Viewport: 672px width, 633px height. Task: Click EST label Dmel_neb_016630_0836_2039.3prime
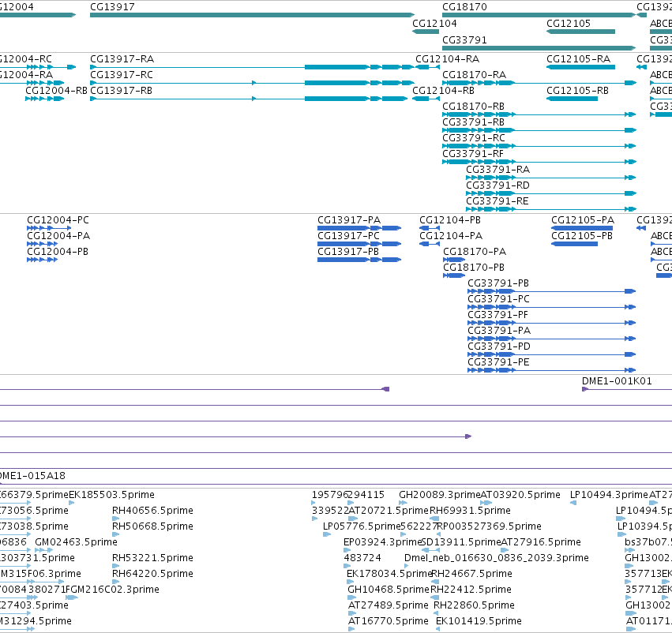point(497,559)
